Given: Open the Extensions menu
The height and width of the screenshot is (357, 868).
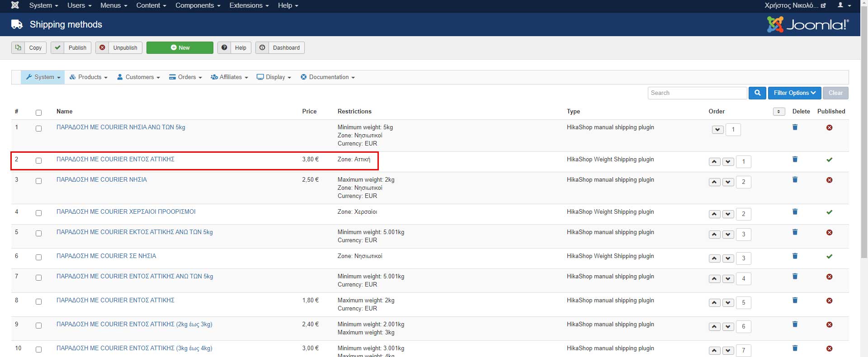Looking at the screenshot, I should [x=249, y=5].
